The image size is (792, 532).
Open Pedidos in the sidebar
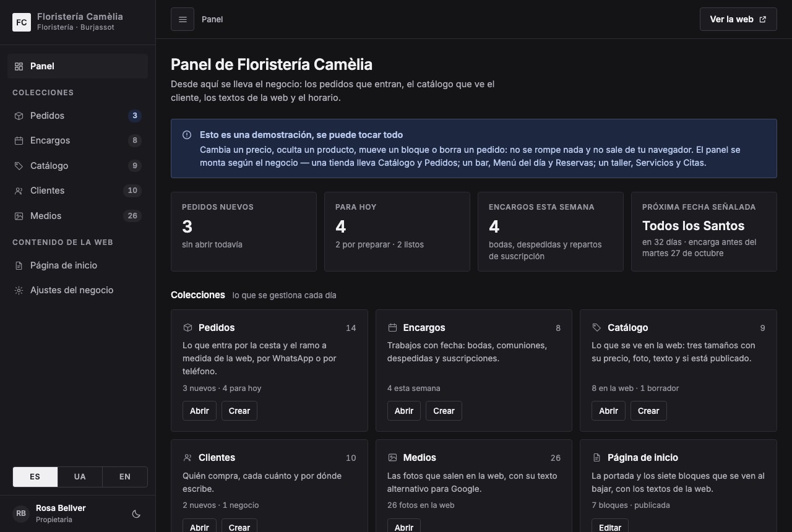click(x=77, y=116)
